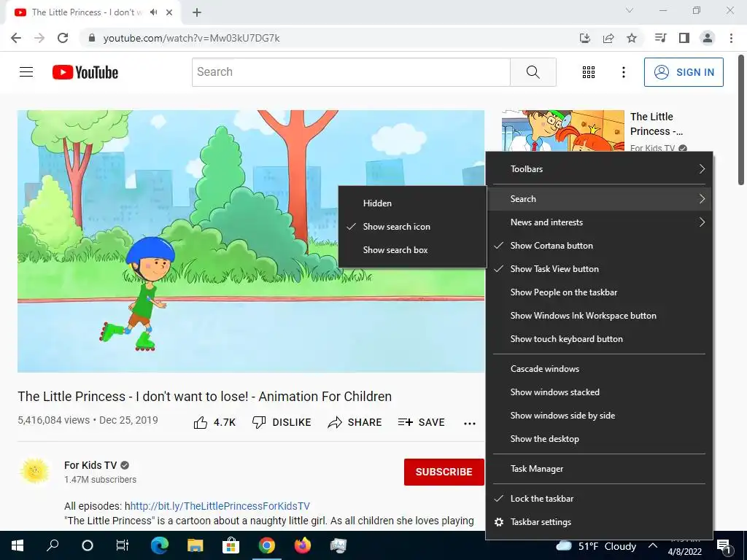Expand the Toolbars submenu

tap(599, 169)
